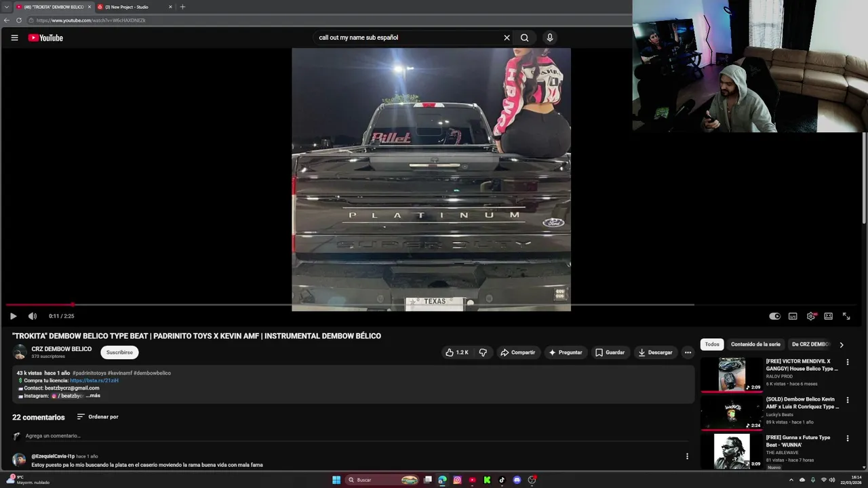
Task: Open options for EzequielCavia's comment
Action: coord(687,457)
